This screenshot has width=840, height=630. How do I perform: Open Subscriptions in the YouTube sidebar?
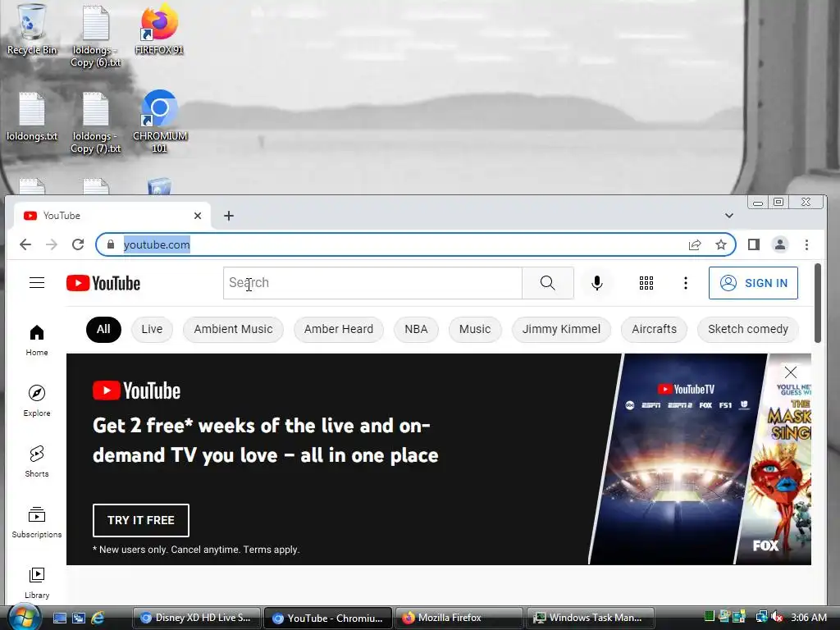[36, 523]
